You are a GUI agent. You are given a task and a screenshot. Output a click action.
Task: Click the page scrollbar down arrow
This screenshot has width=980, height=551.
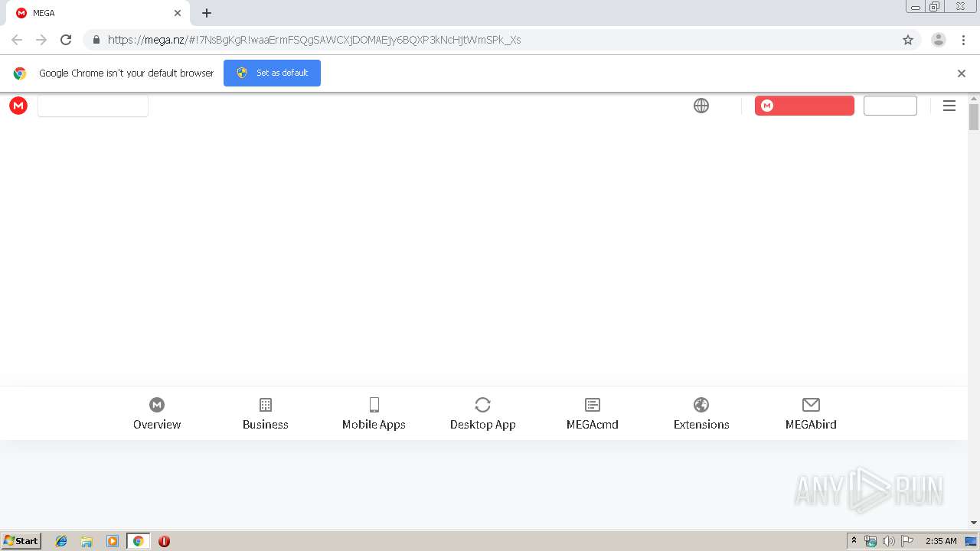(x=974, y=523)
